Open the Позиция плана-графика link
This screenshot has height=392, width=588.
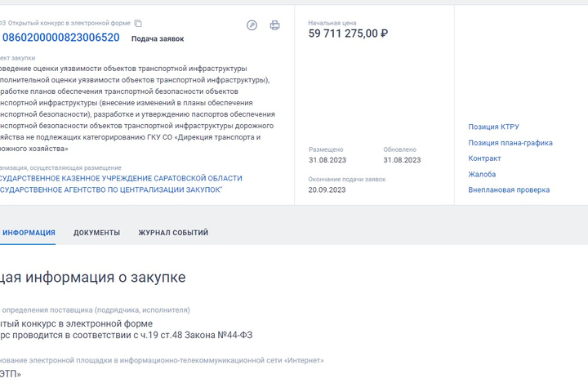coord(510,143)
